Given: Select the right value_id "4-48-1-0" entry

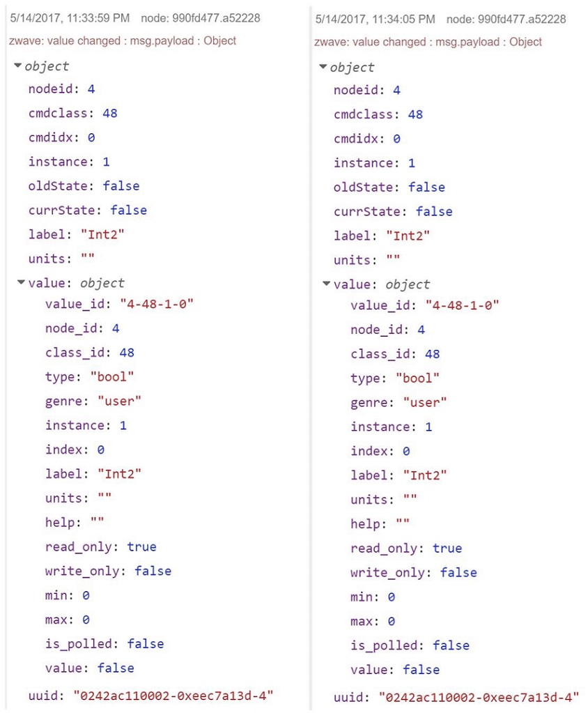Looking at the screenshot, I should (425, 305).
